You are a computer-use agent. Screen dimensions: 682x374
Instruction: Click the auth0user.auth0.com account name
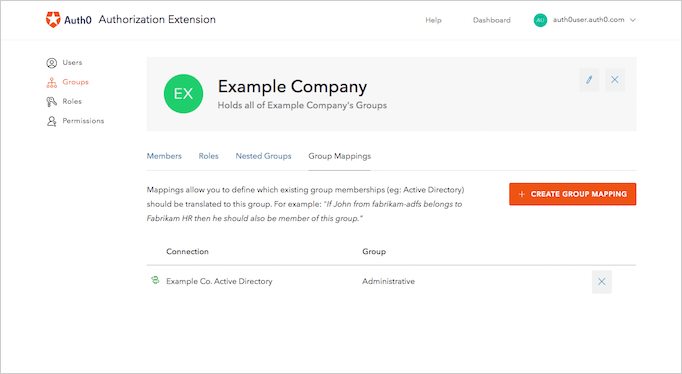pyautogui.click(x=588, y=20)
